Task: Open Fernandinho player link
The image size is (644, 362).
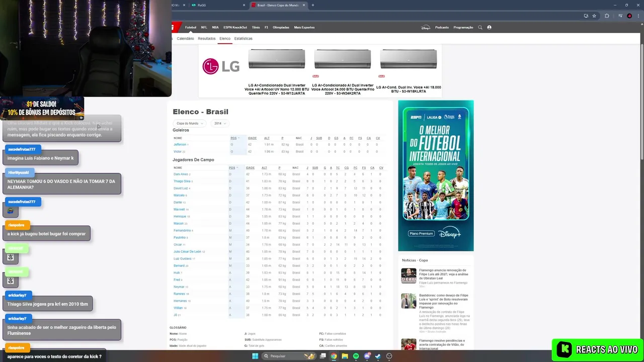Action: pos(182,230)
